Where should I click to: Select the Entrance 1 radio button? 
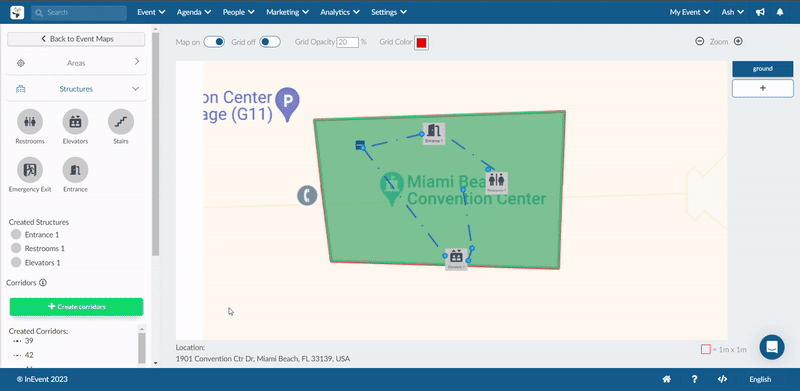pyautogui.click(x=16, y=235)
